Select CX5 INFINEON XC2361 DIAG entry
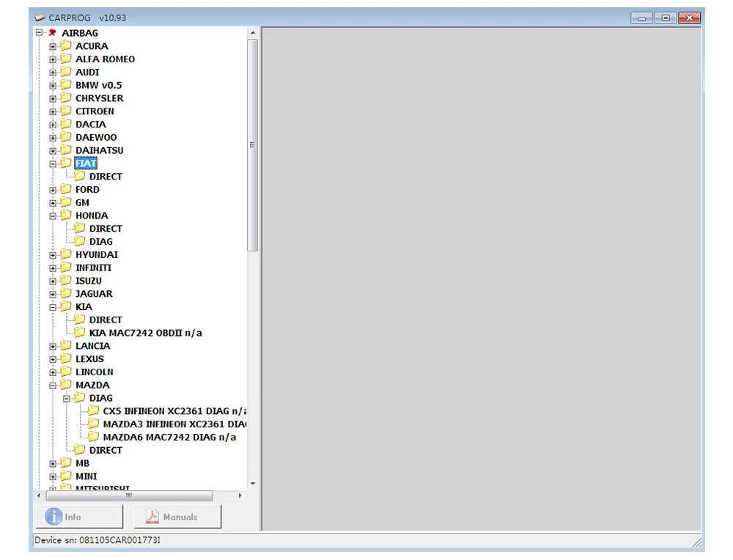The width and height of the screenshot is (733, 560). point(175,411)
